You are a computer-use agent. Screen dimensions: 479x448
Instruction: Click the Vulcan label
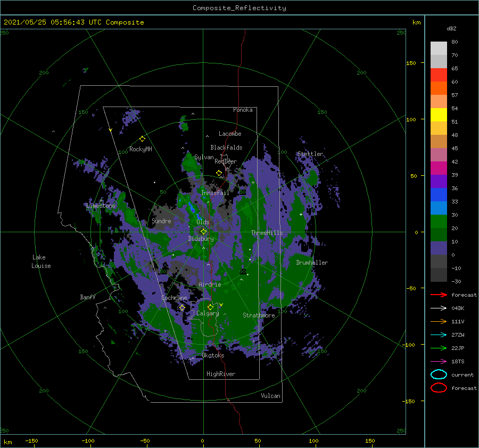[270, 396]
